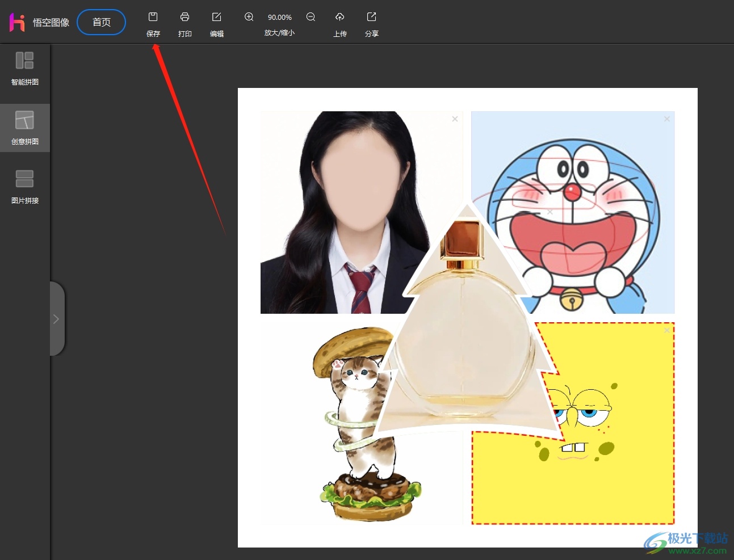This screenshot has height=560, width=734.
Task: Remove the SpongeBob image with its X
Action: click(x=667, y=330)
